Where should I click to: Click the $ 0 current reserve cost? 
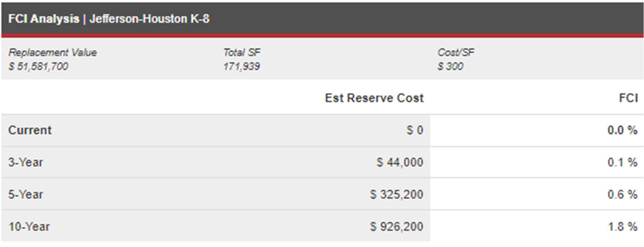(415, 130)
